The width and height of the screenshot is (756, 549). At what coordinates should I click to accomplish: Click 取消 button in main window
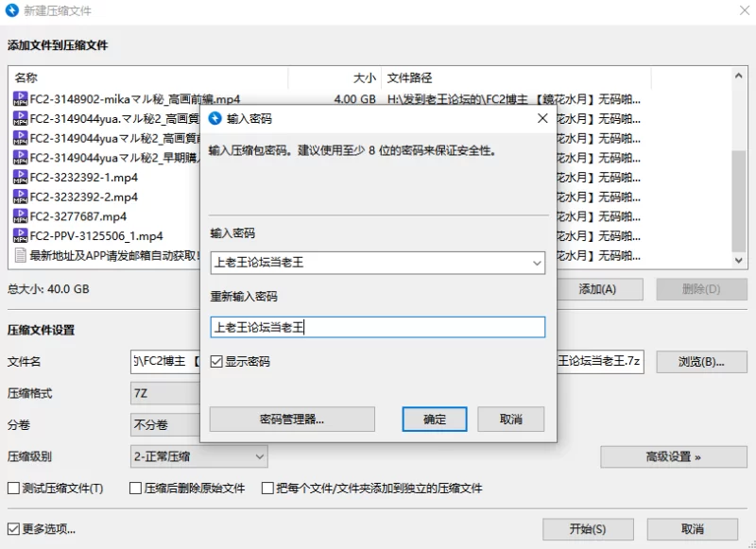pos(693,529)
